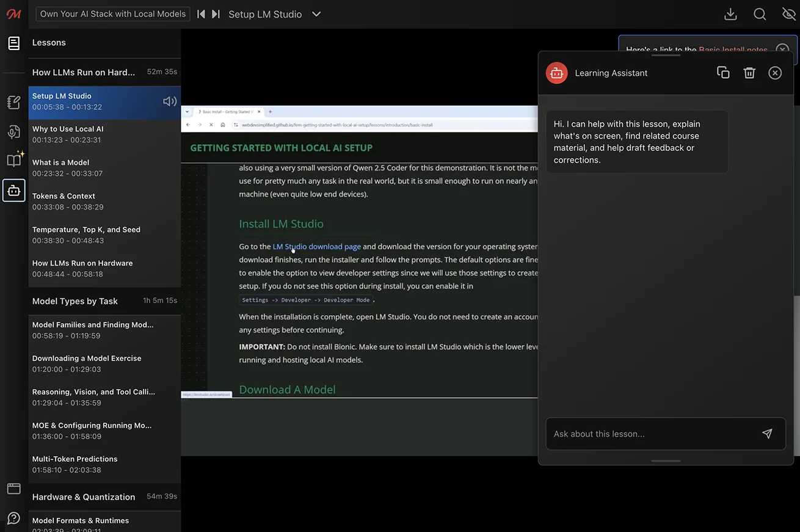
Task: Collapse the Model Types by Task section
Action: pyautogui.click(x=104, y=301)
